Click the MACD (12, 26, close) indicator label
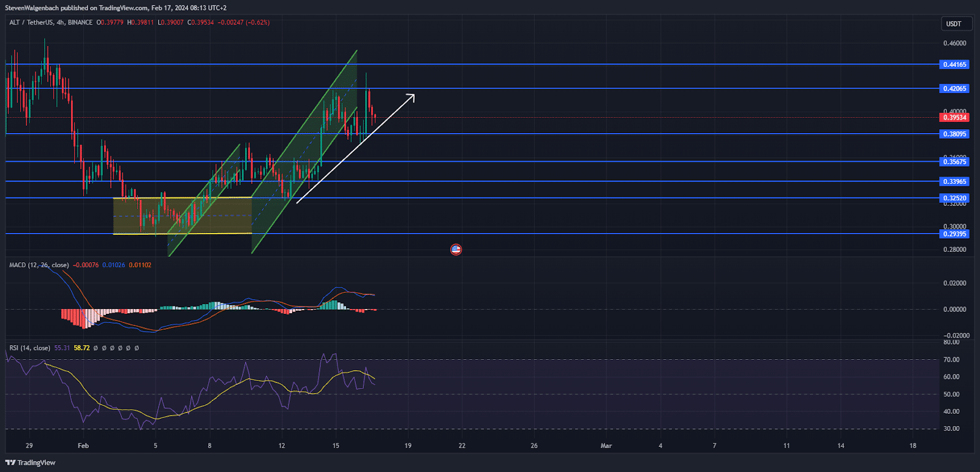980x472 pixels. pos(39,265)
